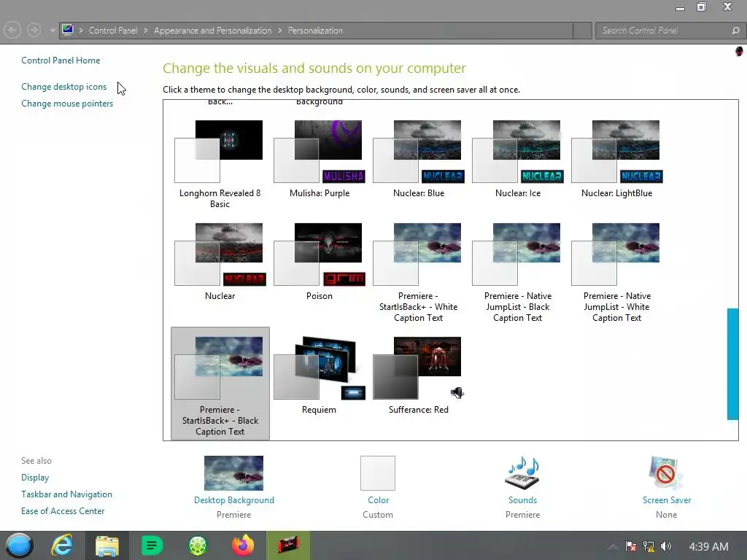The height and width of the screenshot is (560, 747).
Task: Click the search magnifier icon
Action: point(735,31)
